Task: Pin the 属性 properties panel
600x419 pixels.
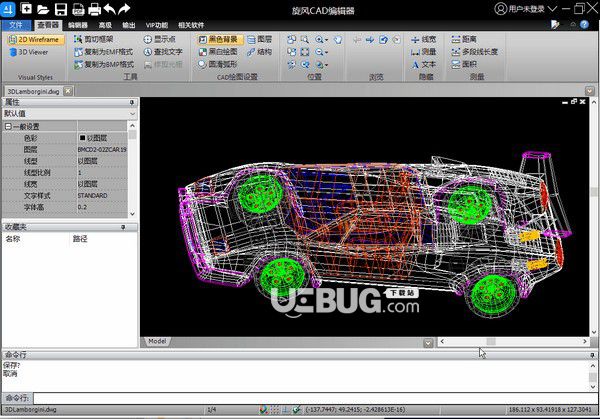Action: click(132, 103)
